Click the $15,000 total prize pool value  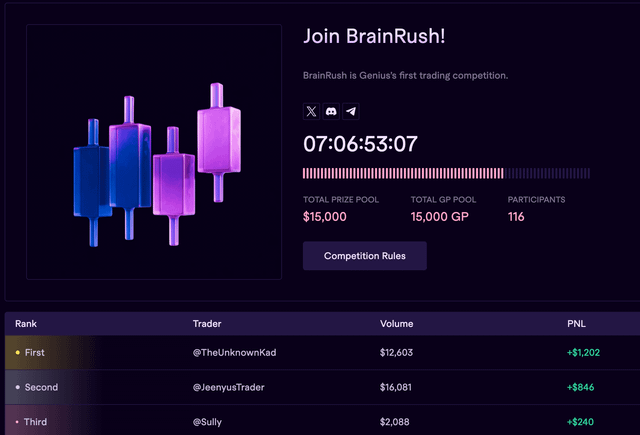click(325, 216)
